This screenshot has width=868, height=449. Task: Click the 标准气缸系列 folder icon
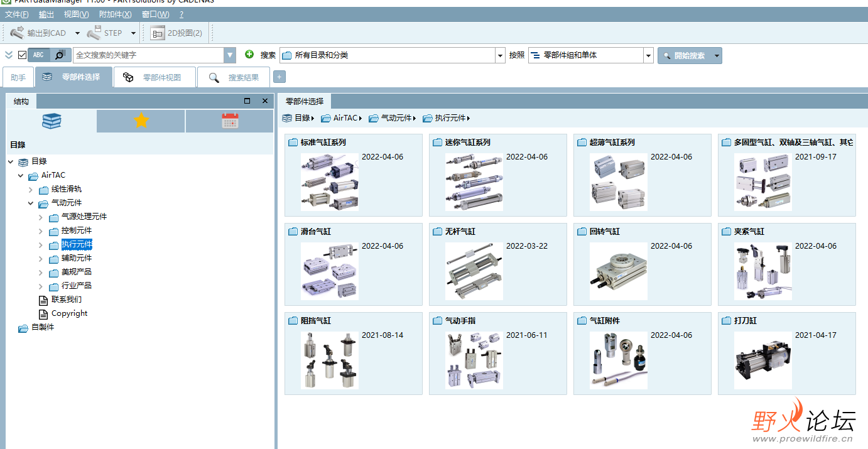pyautogui.click(x=293, y=143)
